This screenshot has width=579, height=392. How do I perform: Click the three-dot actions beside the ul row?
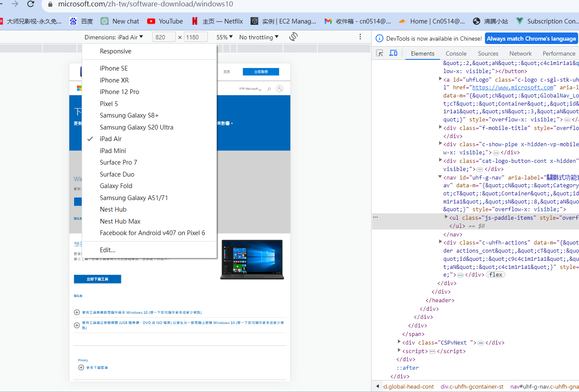click(375, 217)
